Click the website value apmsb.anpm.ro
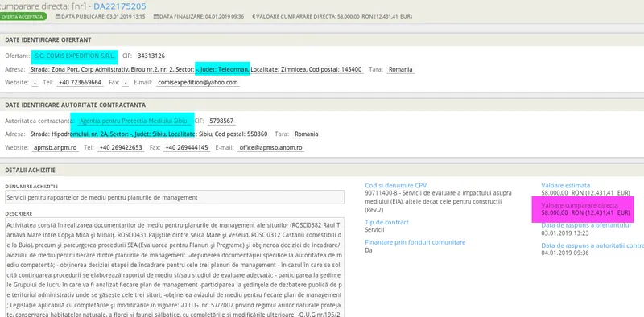Screen dimensions: 644x317 (x=55, y=147)
